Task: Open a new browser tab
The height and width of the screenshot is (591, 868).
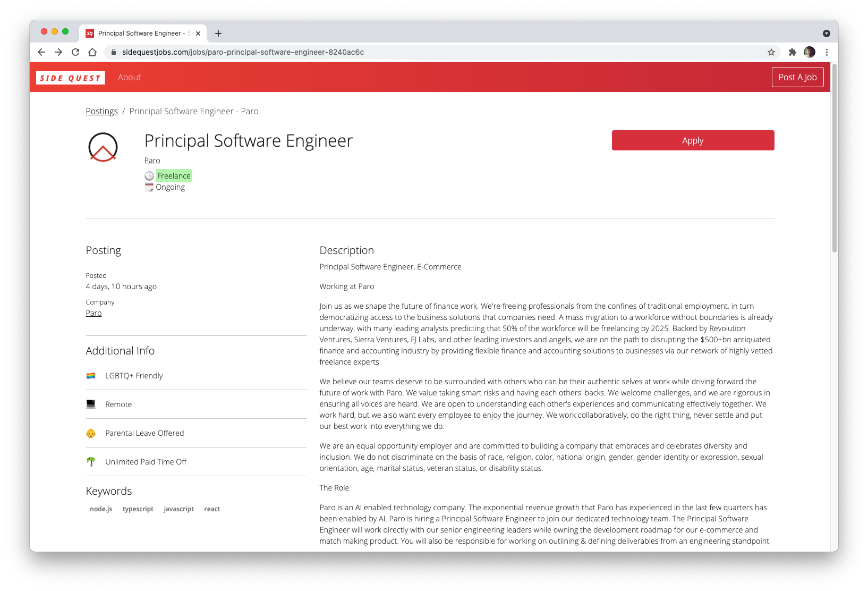Action: tap(218, 33)
